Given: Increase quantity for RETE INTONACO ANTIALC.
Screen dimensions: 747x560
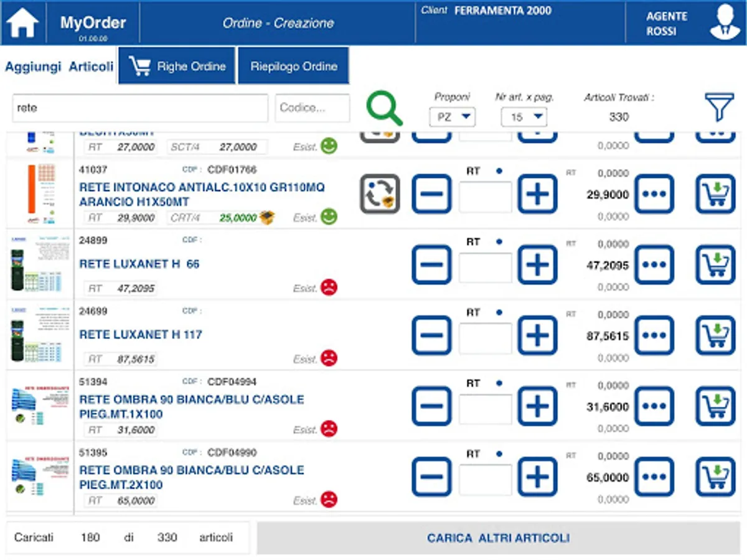Looking at the screenshot, I should 538,194.
